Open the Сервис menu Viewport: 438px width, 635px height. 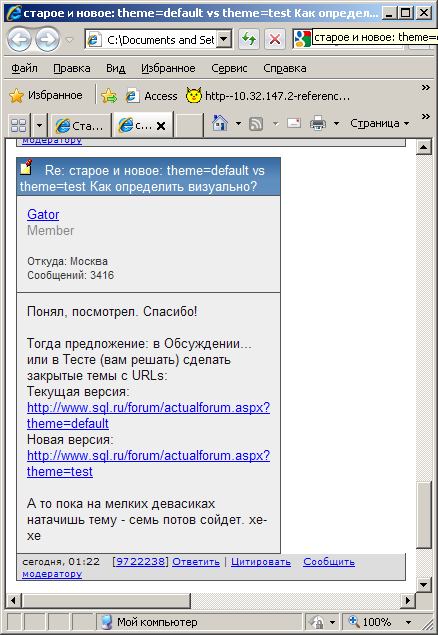pos(229,68)
